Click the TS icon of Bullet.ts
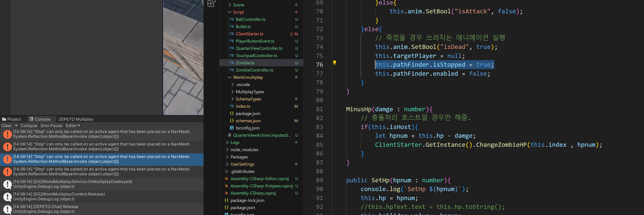Screen dimensions: 644x215 (x=232, y=27)
